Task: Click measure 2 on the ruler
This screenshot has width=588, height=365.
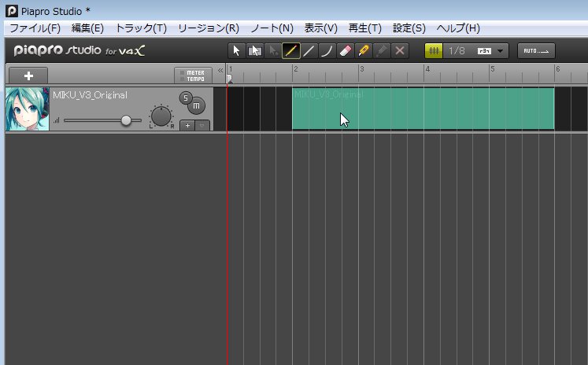Action: coord(296,69)
